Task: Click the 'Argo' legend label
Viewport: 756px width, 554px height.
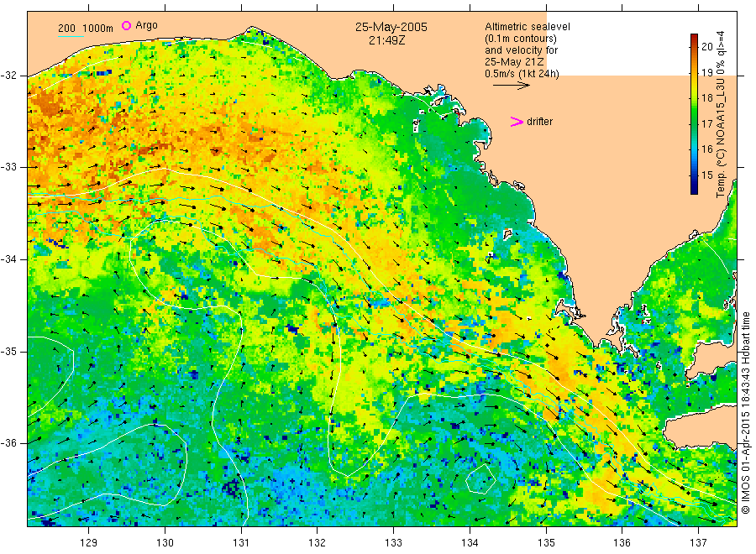Action: [146, 25]
